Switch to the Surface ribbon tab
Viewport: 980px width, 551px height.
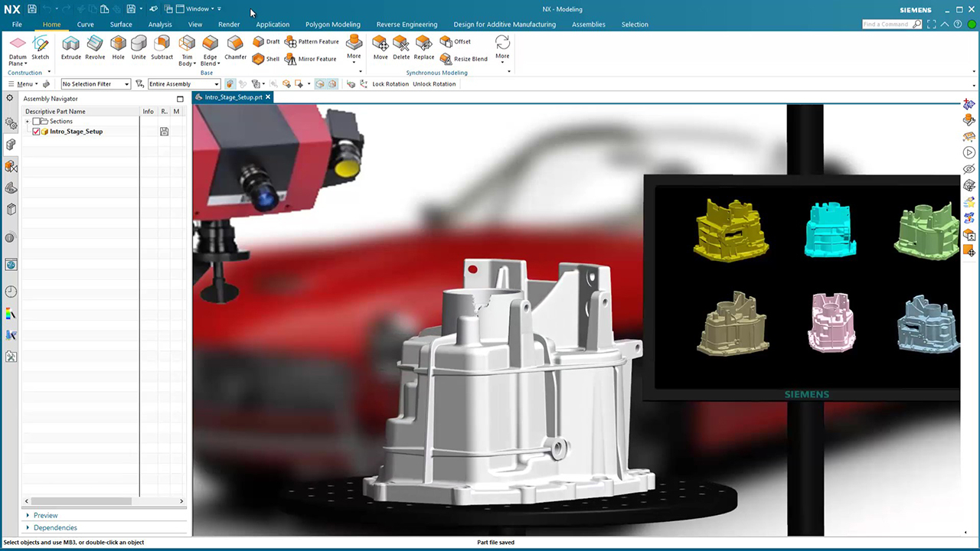pos(121,24)
